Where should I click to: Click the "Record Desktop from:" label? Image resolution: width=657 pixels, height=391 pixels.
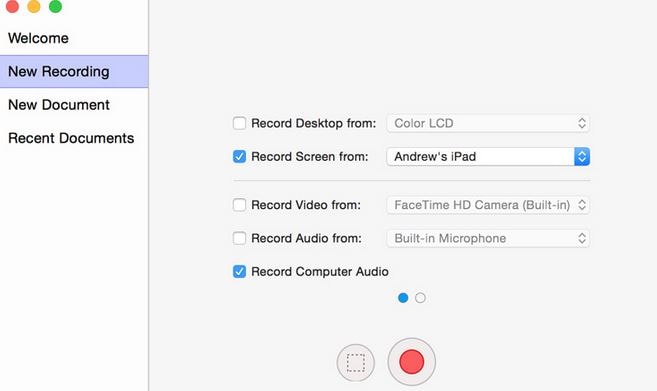(313, 123)
